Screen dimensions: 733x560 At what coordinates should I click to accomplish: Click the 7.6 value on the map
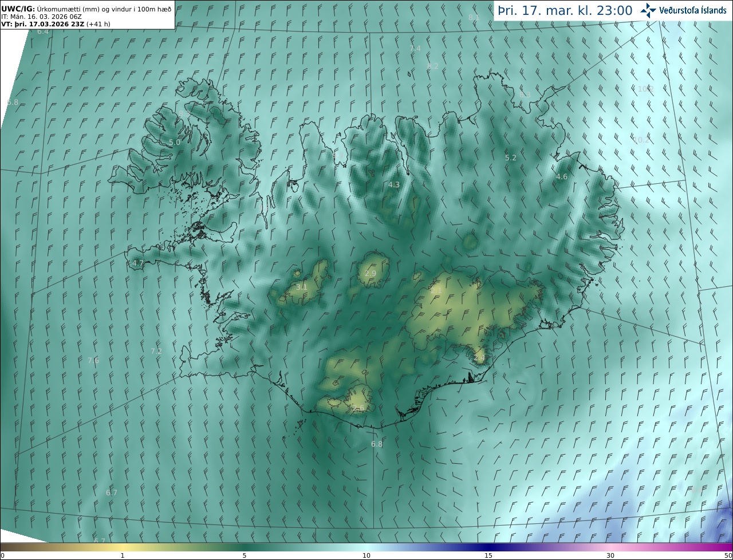pyautogui.click(x=93, y=360)
